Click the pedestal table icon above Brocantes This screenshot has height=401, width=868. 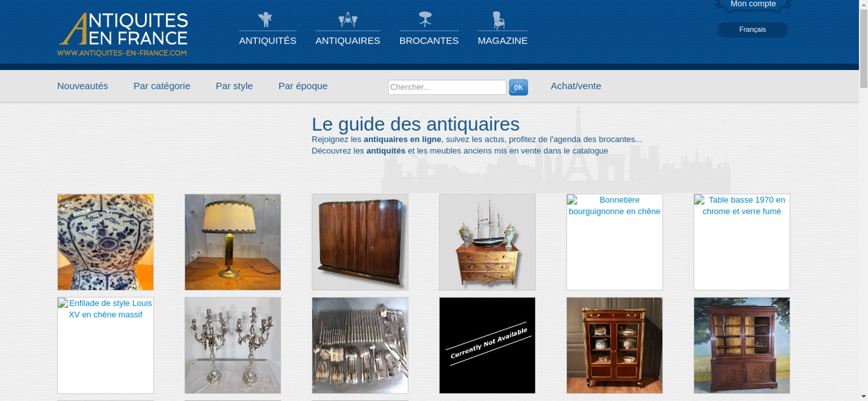click(425, 20)
